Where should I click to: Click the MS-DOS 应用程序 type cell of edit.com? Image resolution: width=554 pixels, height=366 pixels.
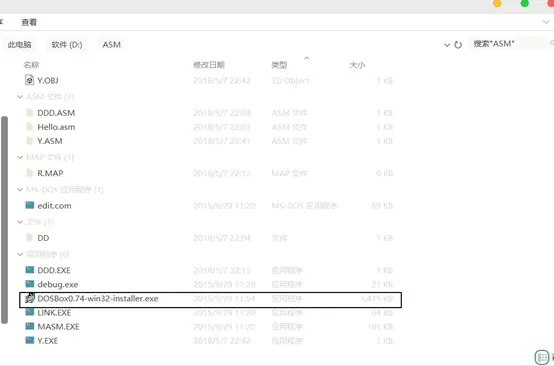[304, 206]
